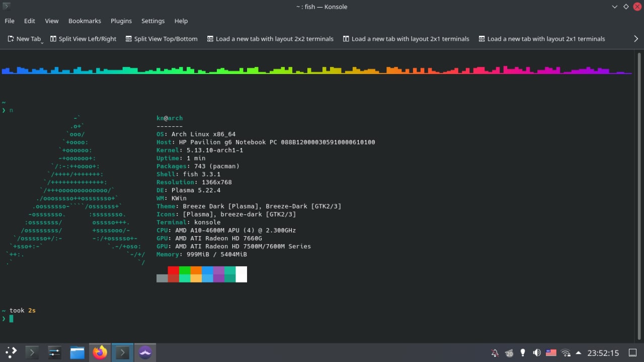Click the Kernel 5.13.10-arch1-1 line

(200, 151)
